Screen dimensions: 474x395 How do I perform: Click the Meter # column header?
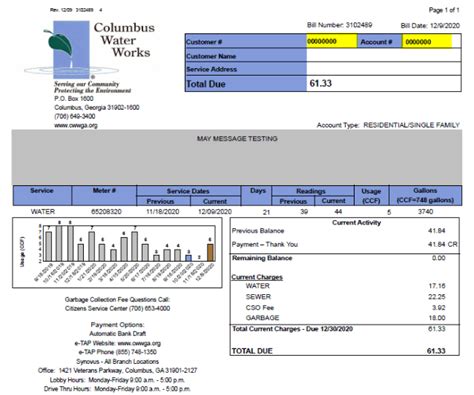(x=104, y=195)
